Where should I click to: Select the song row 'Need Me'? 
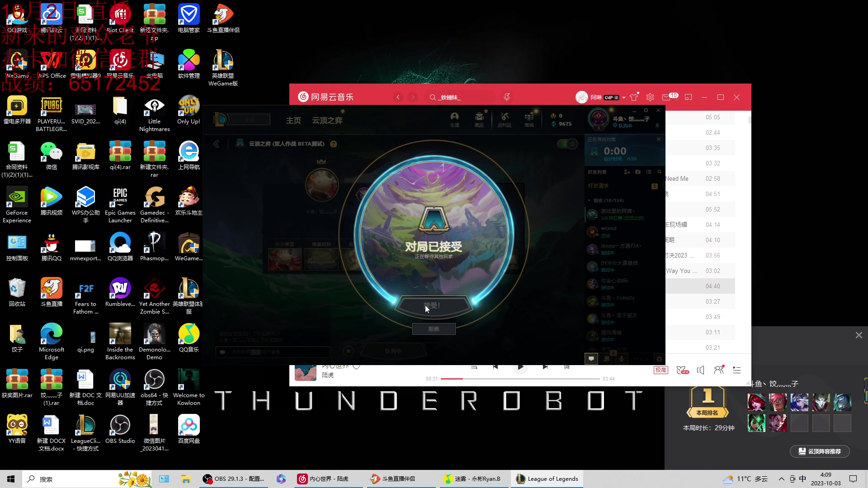[x=700, y=178]
